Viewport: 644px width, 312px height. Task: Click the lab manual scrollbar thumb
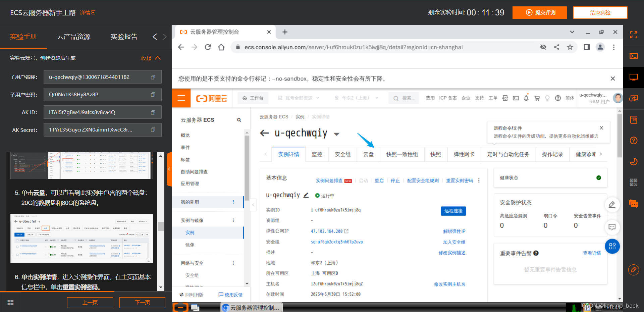[x=161, y=226]
